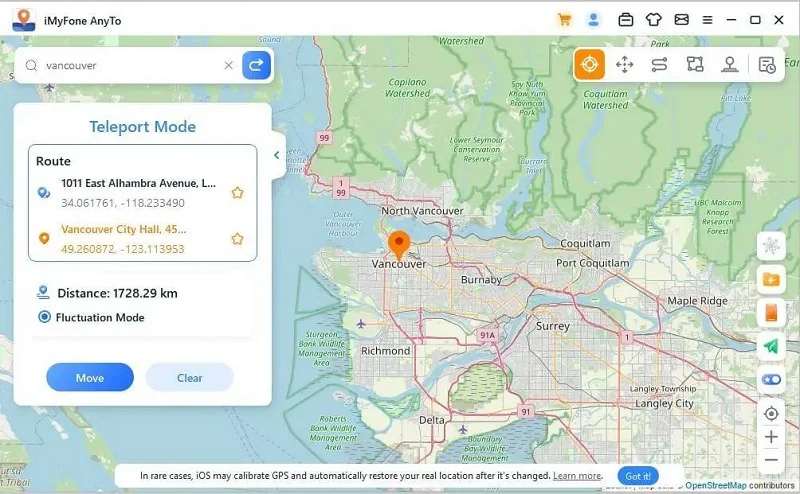
Task: Click the North Vancouver map label
Action: (422, 211)
